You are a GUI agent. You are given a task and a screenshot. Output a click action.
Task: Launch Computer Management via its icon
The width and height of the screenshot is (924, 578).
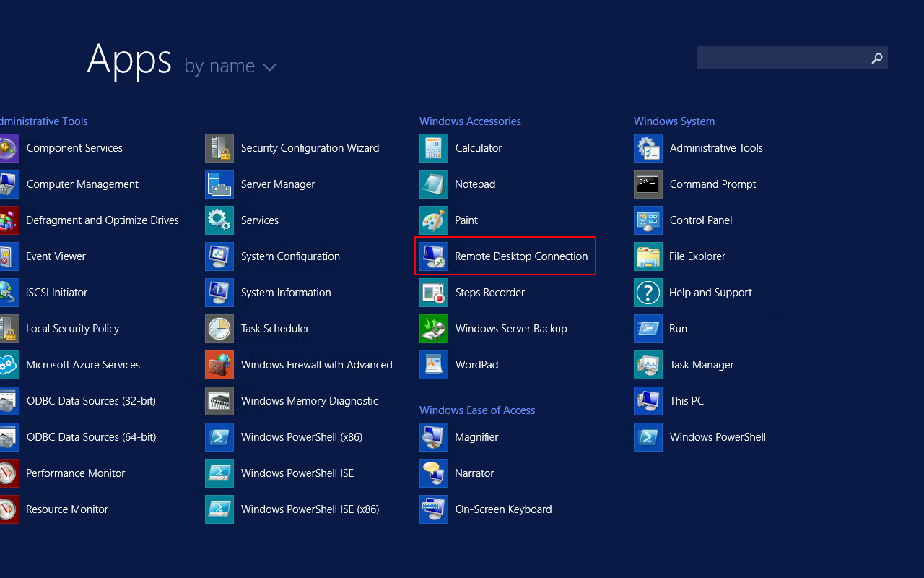9,184
